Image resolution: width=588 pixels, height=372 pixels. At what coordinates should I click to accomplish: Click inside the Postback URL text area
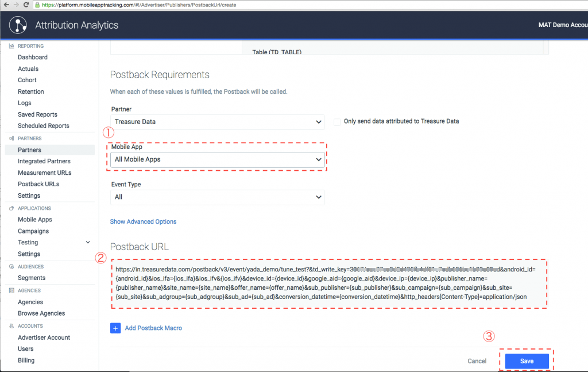point(329,283)
